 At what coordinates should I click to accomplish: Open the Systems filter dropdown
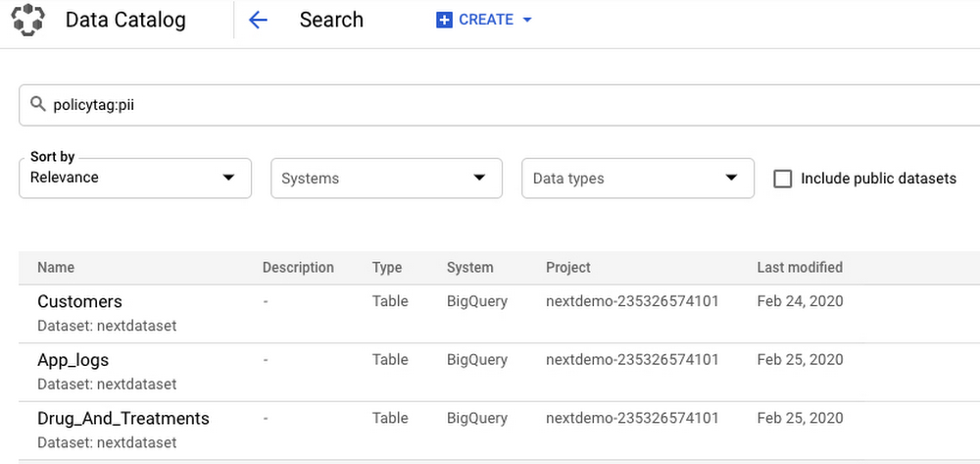pos(386,179)
